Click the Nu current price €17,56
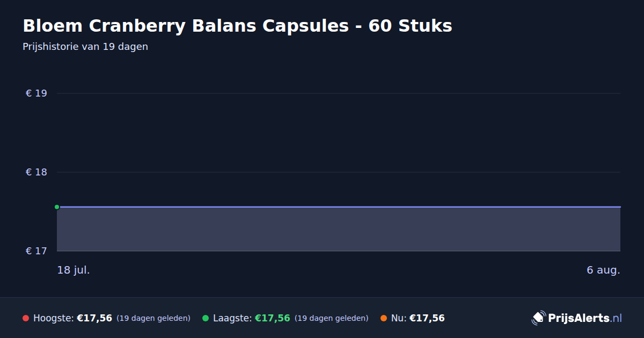Image resolution: width=644 pixels, height=338 pixels. [427, 318]
